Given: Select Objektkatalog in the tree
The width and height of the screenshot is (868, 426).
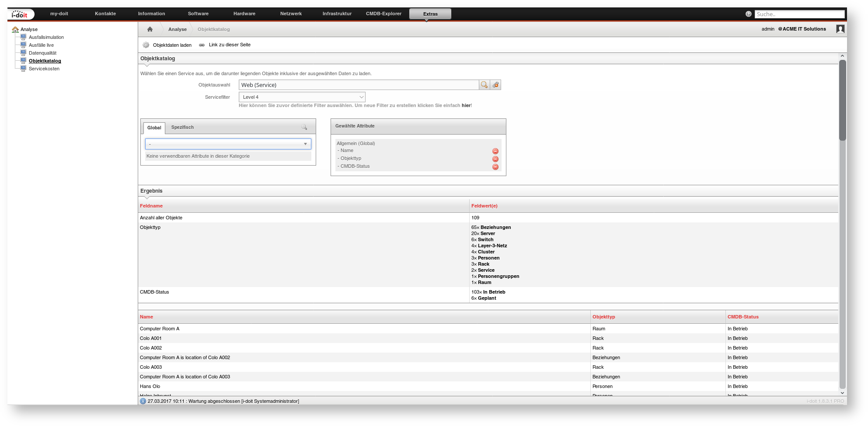Looking at the screenshot, I should tap(45, 61).
